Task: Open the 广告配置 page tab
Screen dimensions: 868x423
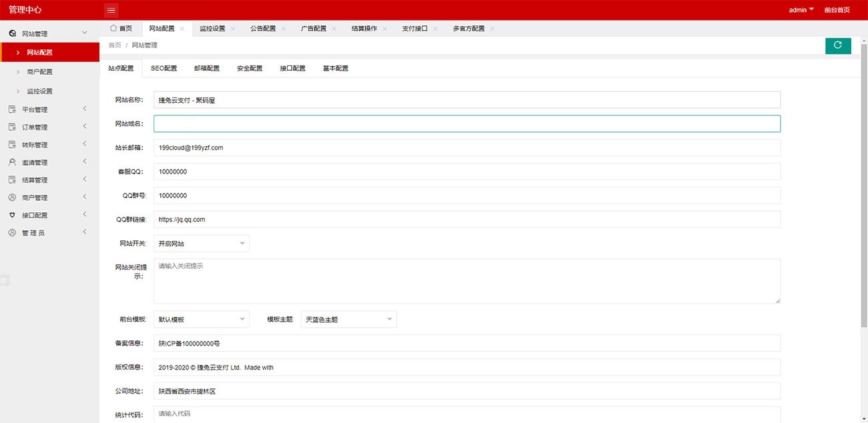Action: tap(314, 29)
